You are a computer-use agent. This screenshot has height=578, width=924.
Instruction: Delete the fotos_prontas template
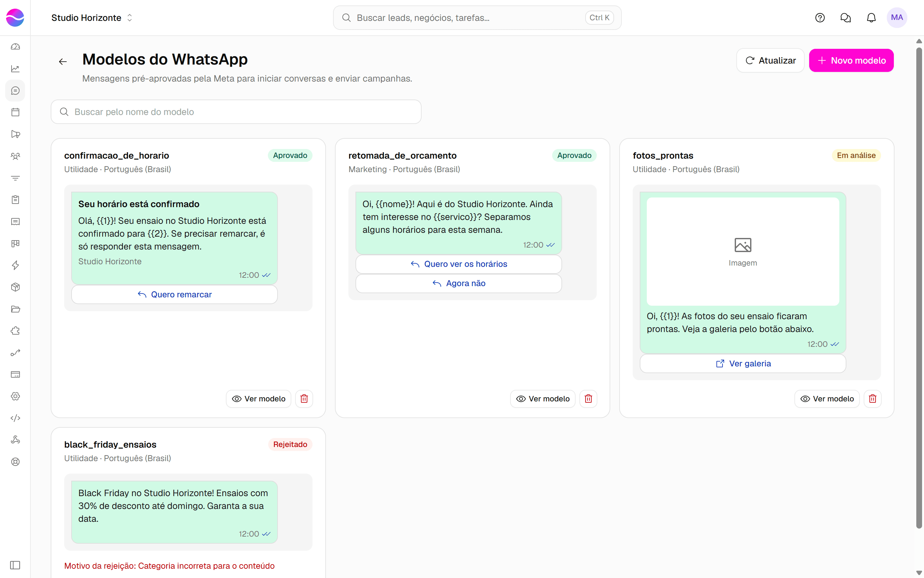click(x=872, y=399)
